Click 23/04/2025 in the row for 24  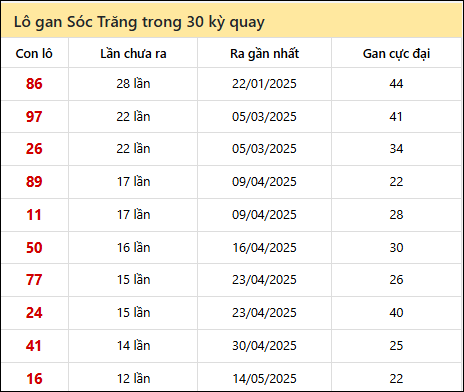pyautogui.click(x=264, y=313)
